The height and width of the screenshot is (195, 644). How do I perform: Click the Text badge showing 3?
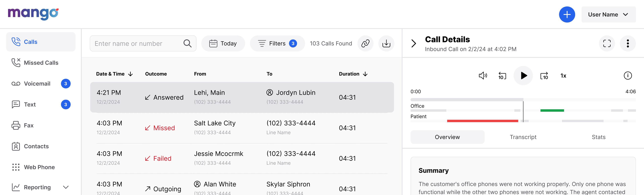pyautogui.click(x=66, y=104)
